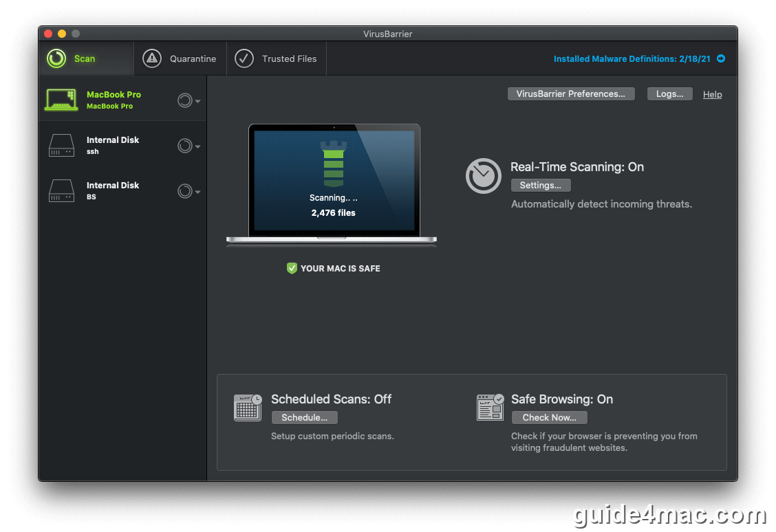Click the Internal Disk ssh drive icon
This screenshot has width=776, height=532.
[62, 145]
